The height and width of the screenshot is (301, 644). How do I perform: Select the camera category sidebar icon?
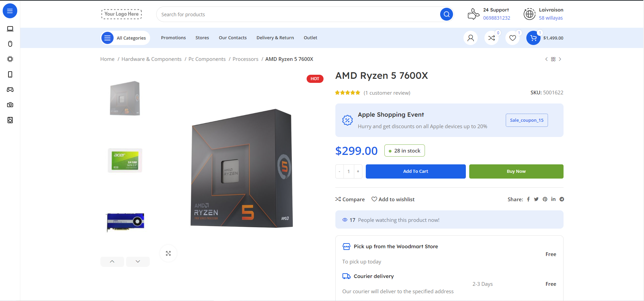point(10,105)
